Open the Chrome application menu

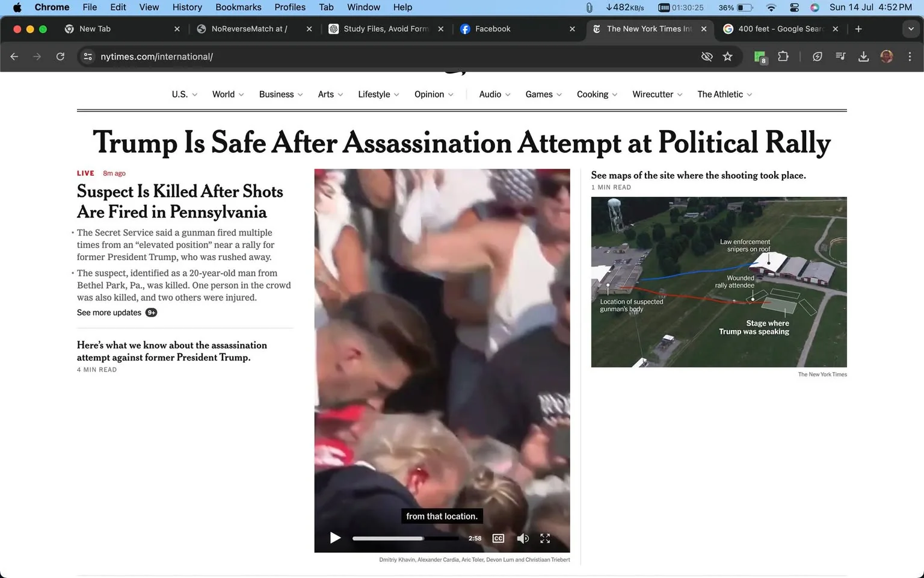point(52,7)
